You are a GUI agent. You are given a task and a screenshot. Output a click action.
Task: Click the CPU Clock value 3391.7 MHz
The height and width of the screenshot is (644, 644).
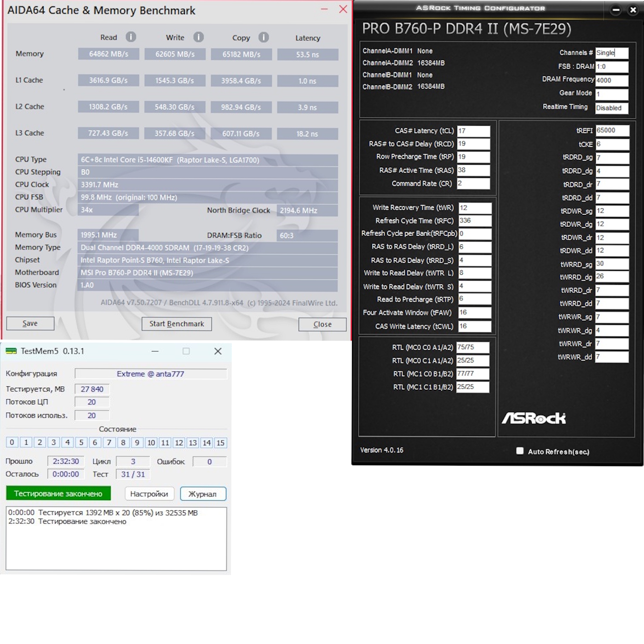tap(208, 185)
